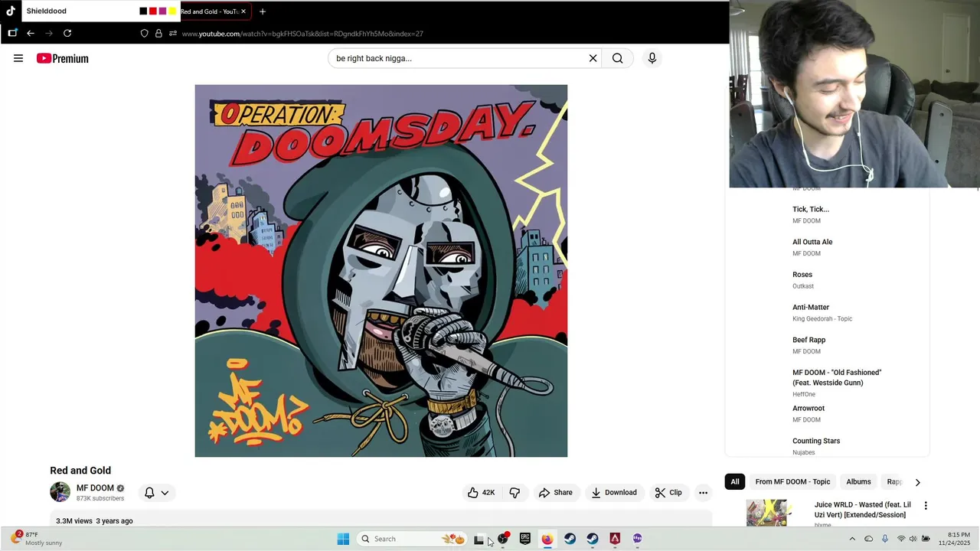Screen dimensions: 980x551
Task: Open Juice WRLD Wasted video title
Action: [862, 510]
